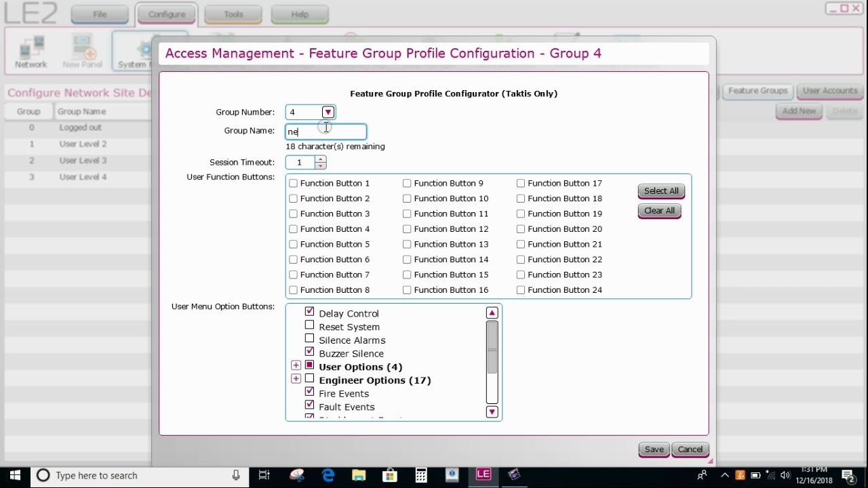Image resolution: width=868 pixels, height=488 pixels.
Task: Expand User Options (4) tree node
Action: [296, 365]
